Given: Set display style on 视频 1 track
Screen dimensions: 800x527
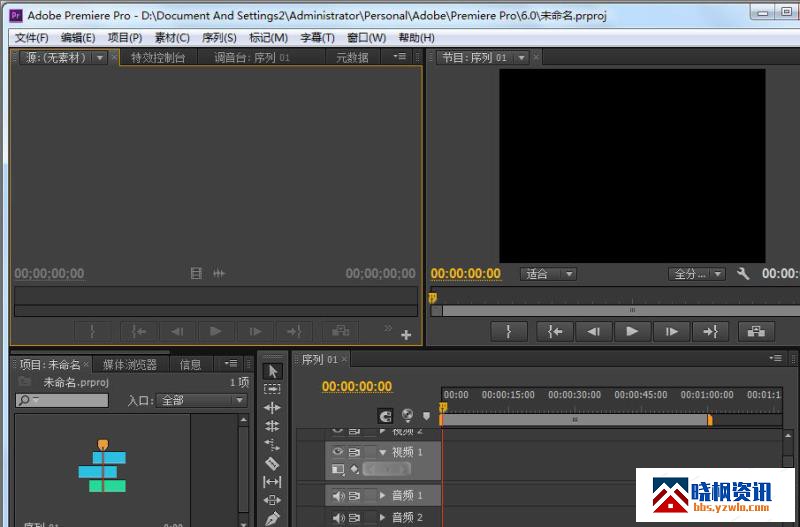Looking at the screenshot, I should point(337,469).
